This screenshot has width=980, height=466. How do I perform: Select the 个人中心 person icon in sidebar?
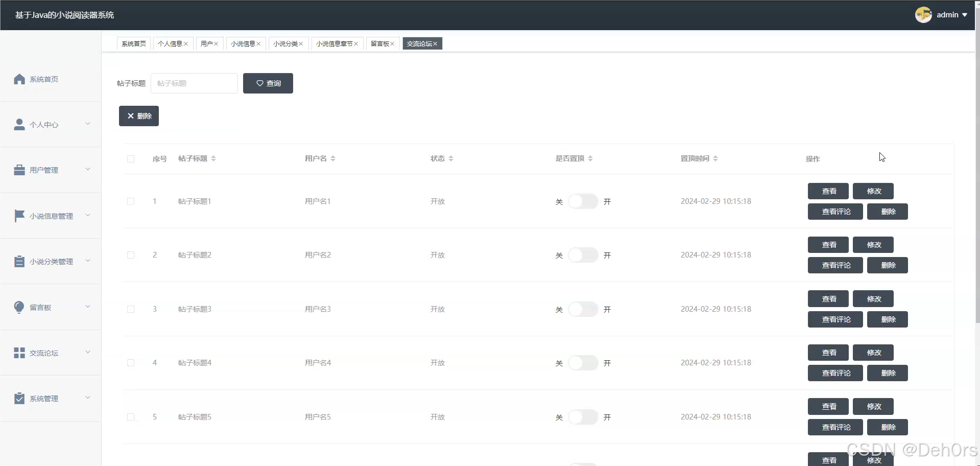point(19,124)
